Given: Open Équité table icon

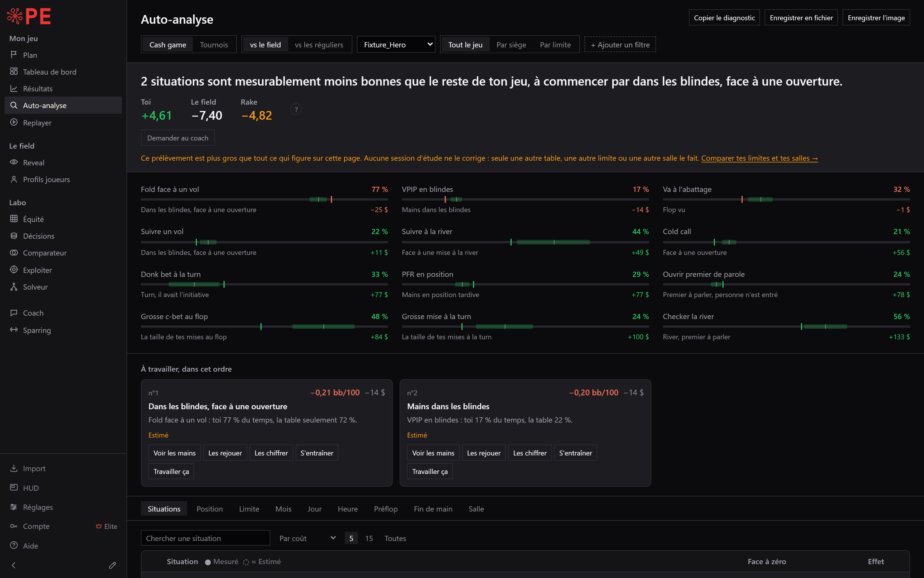Looking at the screenshot, I should click(x=14, y=219).
